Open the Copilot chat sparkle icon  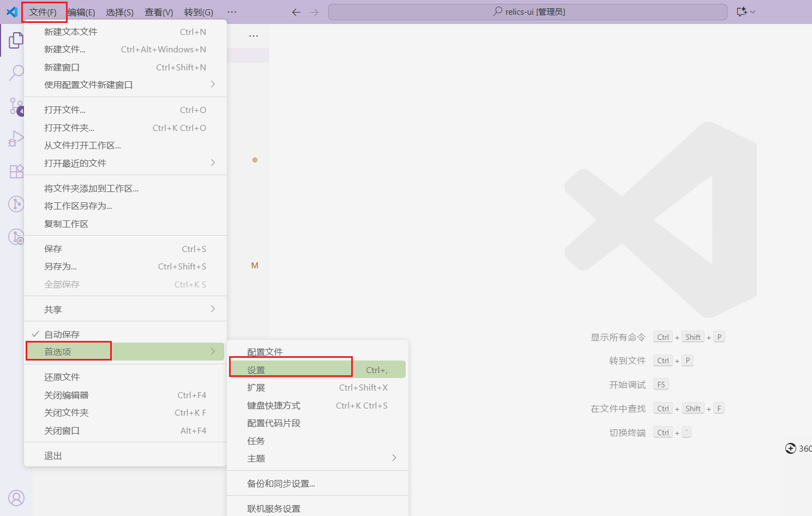click(741, 11)
